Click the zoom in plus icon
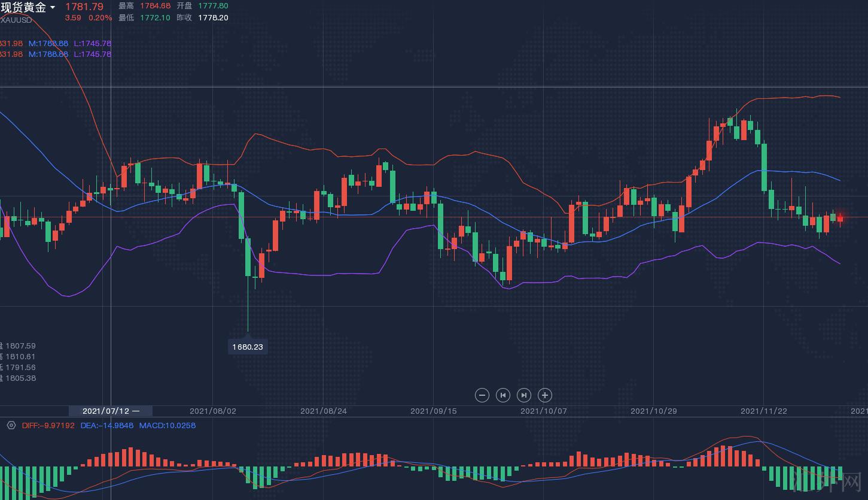The image size is (868, 500). point(544,395)
